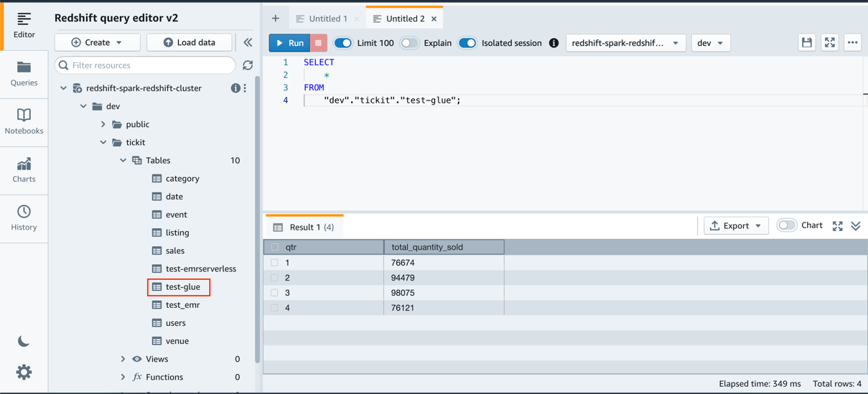Screen dimensions: 868x394
Task: Refresh the resources list
Action: 248,65
